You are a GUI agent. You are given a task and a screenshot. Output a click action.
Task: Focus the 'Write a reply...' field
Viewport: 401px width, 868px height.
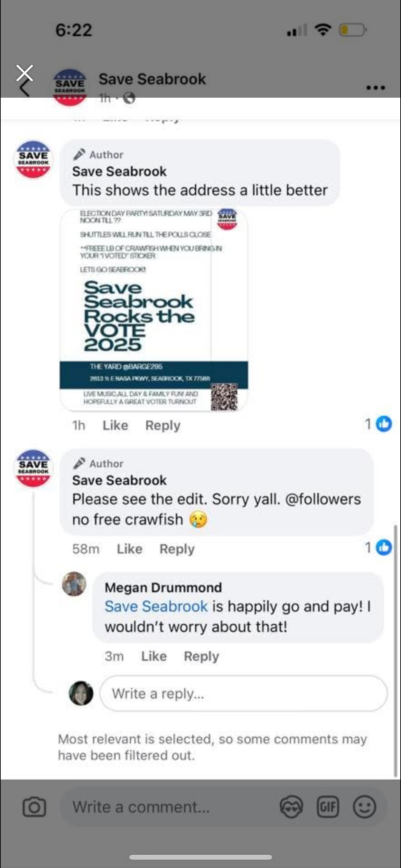pyautogui.click(x=244, y=694)
